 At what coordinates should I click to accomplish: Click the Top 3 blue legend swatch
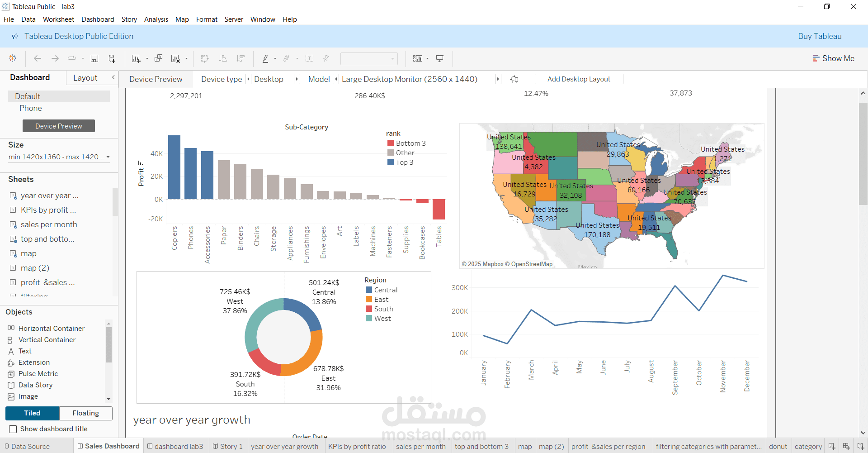[391, 162]
